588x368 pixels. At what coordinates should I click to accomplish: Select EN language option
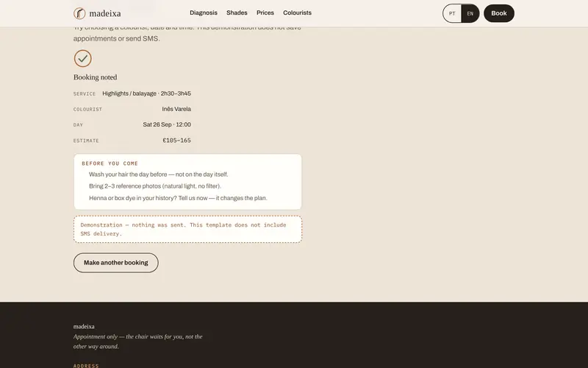pyautogui.click(x=470, y=13)
